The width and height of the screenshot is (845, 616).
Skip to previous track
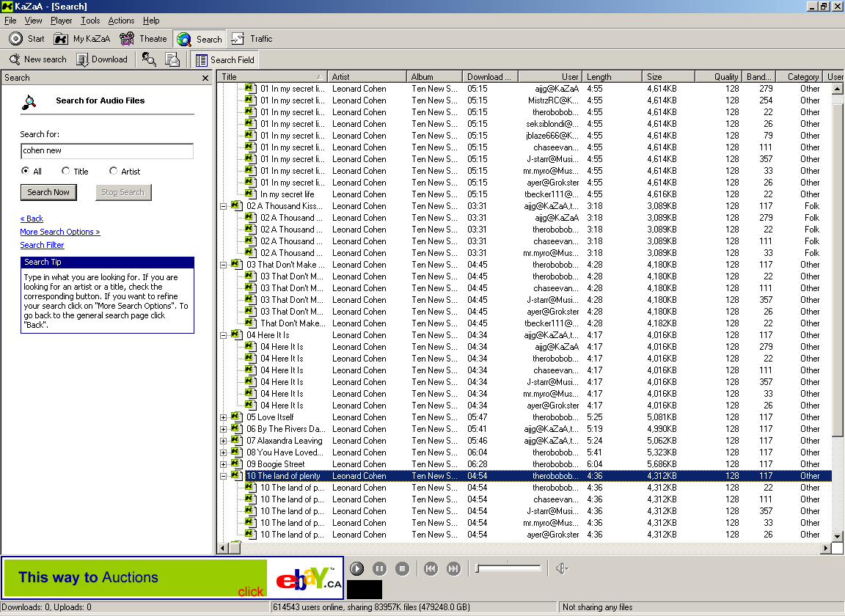coord(431,568)
